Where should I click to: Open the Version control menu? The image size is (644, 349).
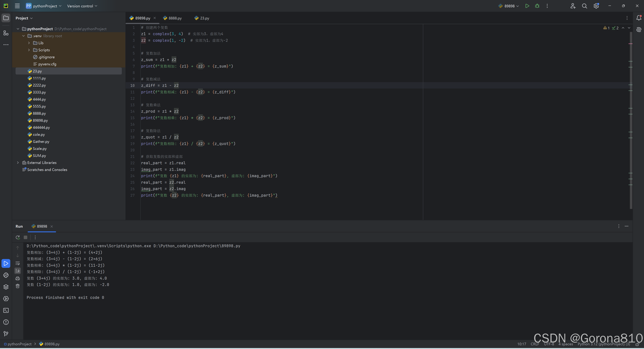pos(82,6)
